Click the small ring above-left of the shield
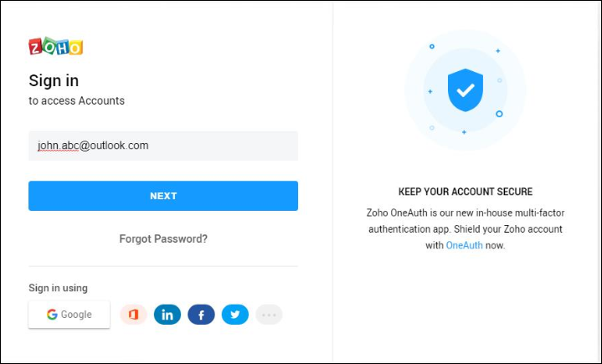602x364 pixels. 432,46
